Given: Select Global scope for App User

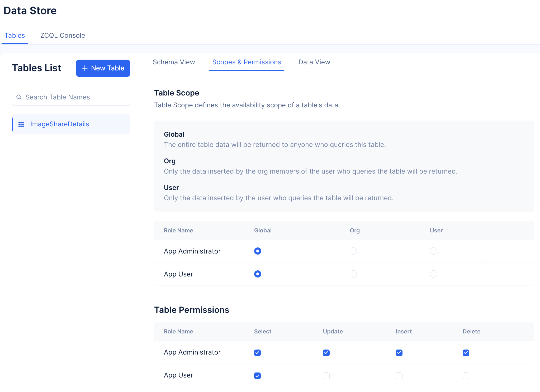Looking at the screenshot, I should tap(258, 274).
